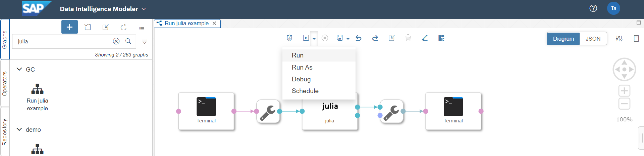Click the auto layout icon

441,38
